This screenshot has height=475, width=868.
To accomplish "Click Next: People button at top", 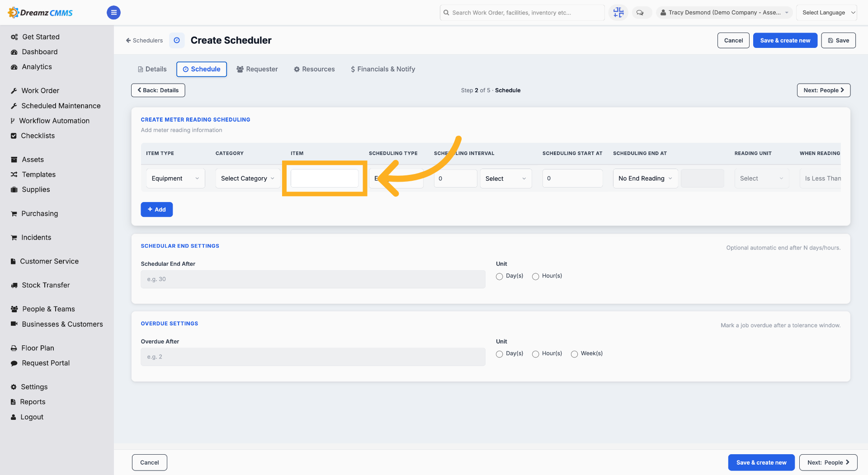I will coord(824,90).
